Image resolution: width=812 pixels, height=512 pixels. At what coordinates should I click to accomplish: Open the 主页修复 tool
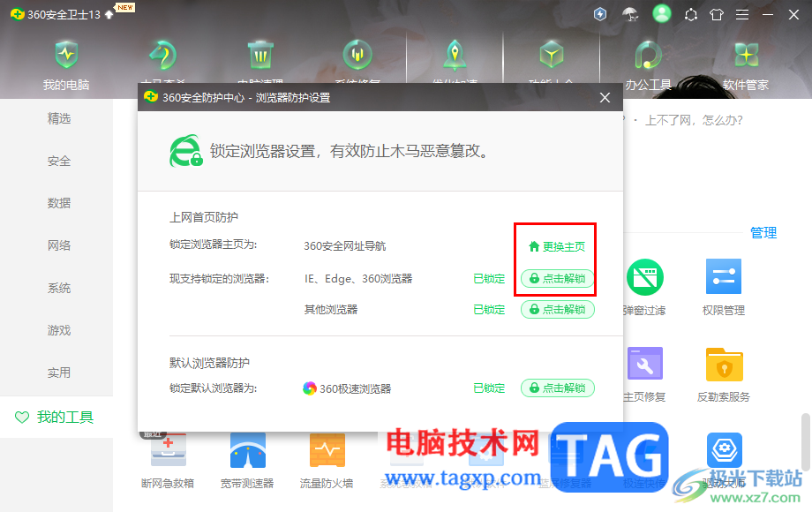click(x=644, y=373)
